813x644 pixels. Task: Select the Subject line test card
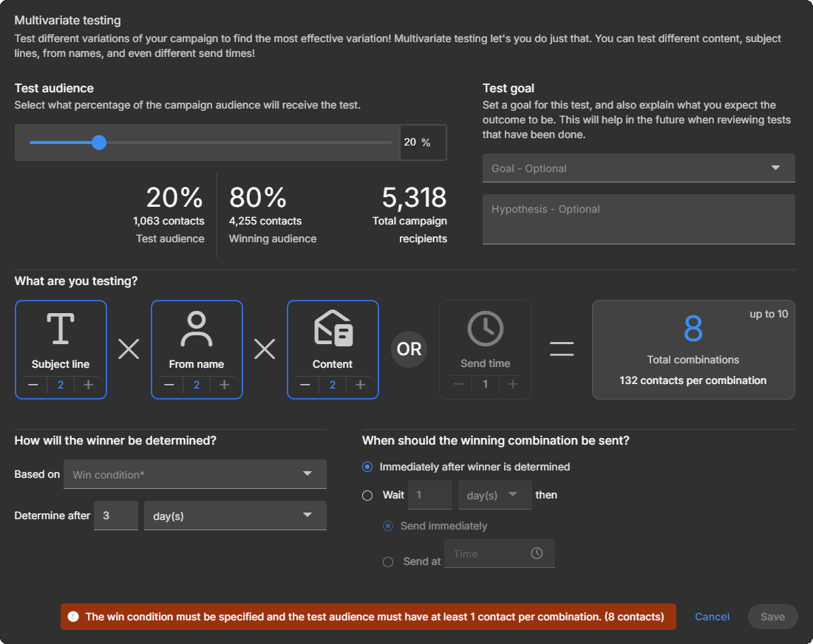[61, 340]
